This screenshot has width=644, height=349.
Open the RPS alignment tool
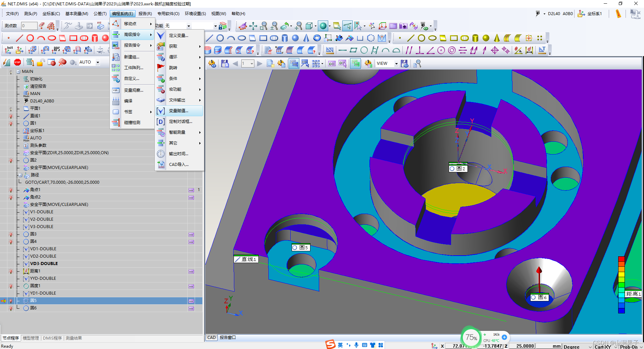pyautogui.click(x=56, y=50)
